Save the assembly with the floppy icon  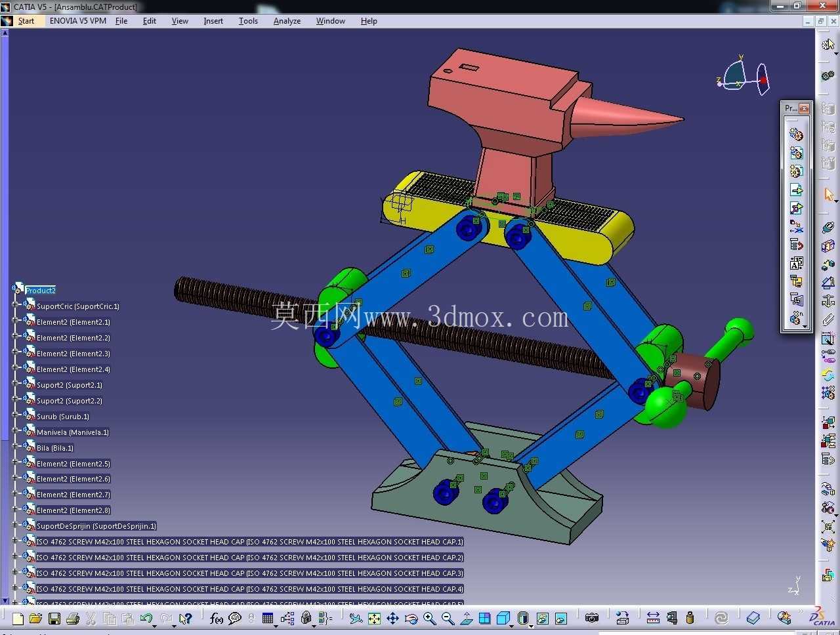pos(54,619)
